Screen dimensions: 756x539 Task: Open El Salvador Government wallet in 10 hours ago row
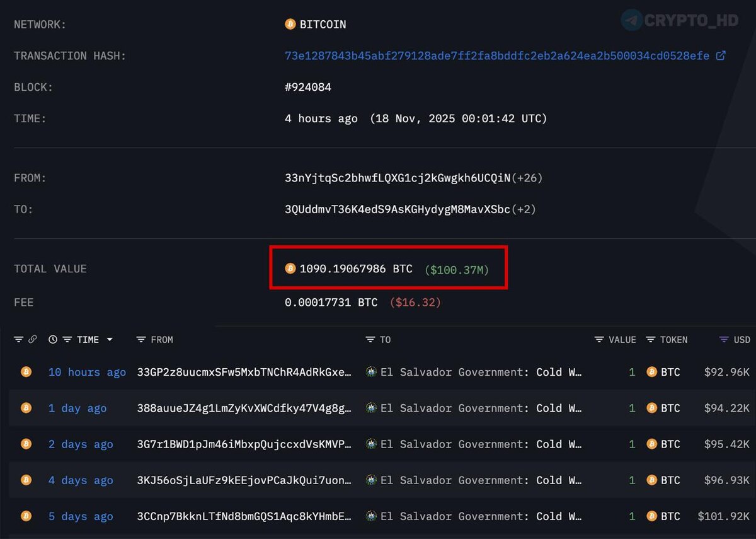[x=481, y=372]
